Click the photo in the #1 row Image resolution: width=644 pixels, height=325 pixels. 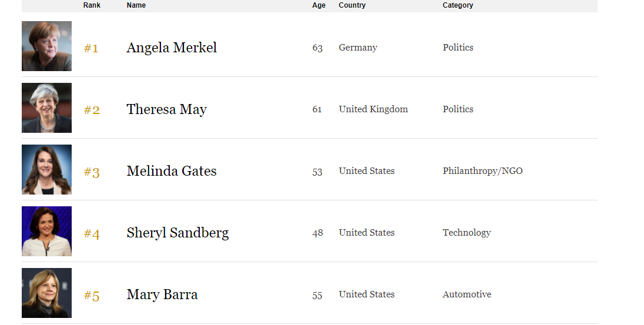point(46,46)
